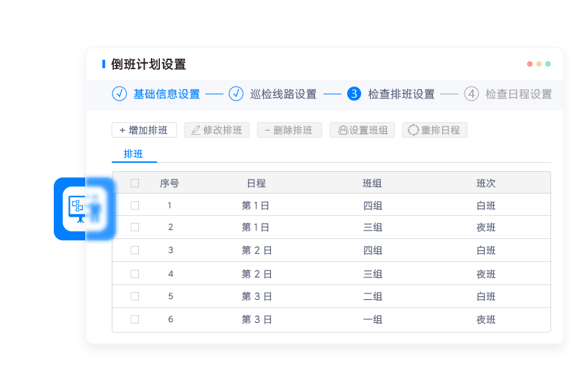Toggle the select-all checkbox in table header
Image resolution: width=570 pixels, height=392 pixels.
click(x=135, y=183)
